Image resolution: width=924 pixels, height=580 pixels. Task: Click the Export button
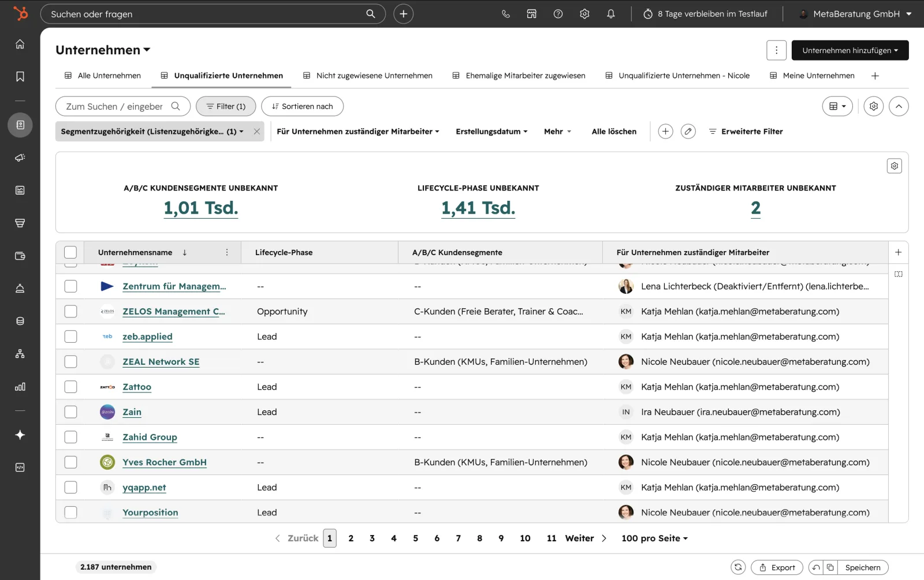click(x=777, y=567)
